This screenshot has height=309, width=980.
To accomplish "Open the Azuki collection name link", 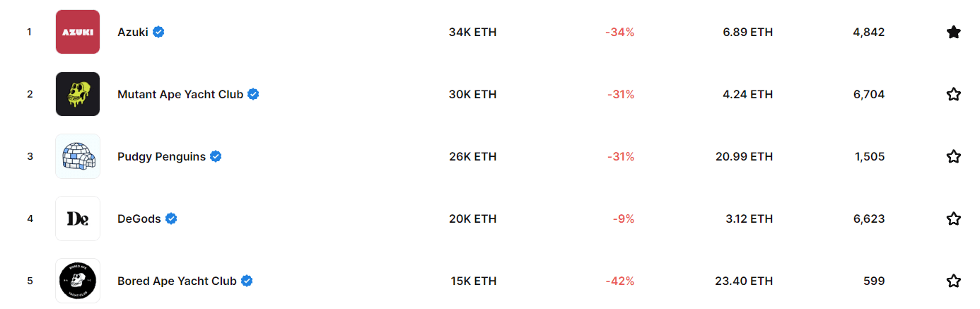I will 133,32.
